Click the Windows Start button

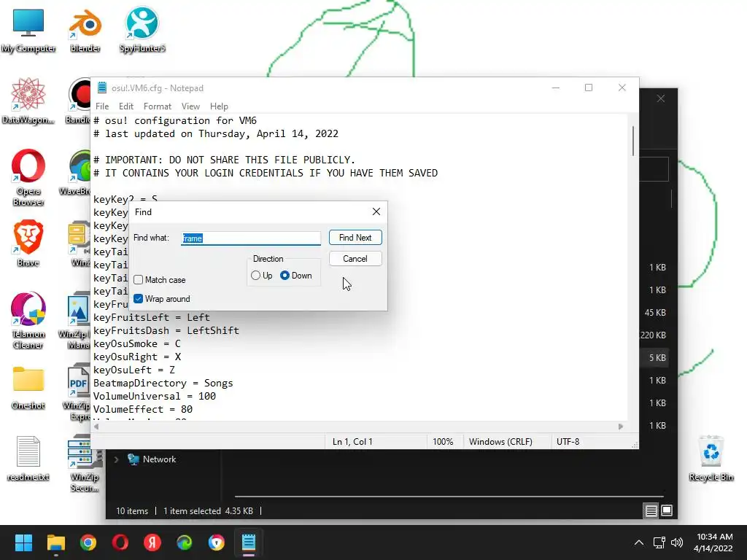pos(23,542)
